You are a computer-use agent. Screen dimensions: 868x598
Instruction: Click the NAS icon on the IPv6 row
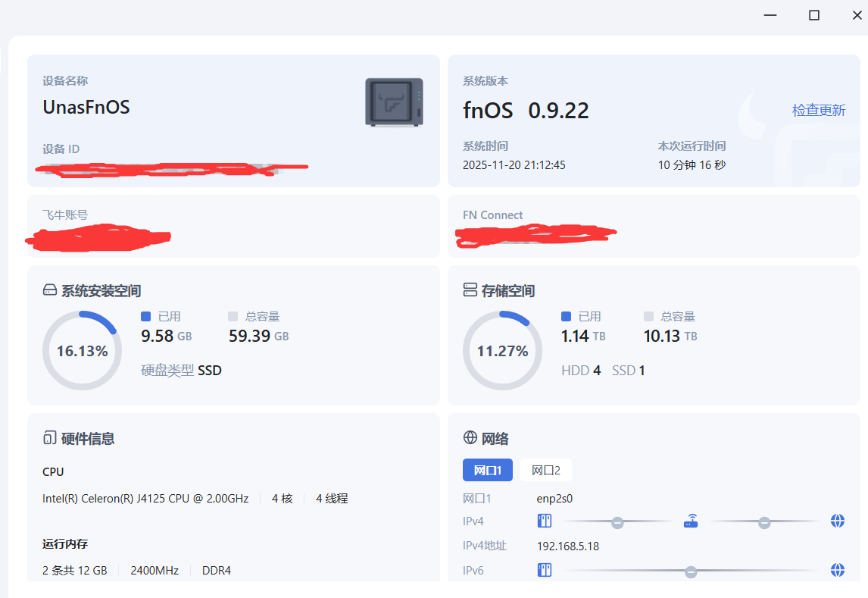tap(545, 569)
